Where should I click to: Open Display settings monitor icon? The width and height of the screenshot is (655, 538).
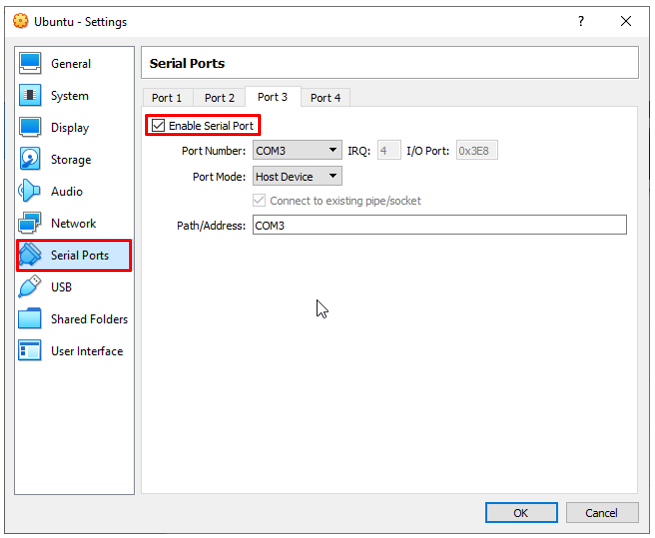click(30, 127)
